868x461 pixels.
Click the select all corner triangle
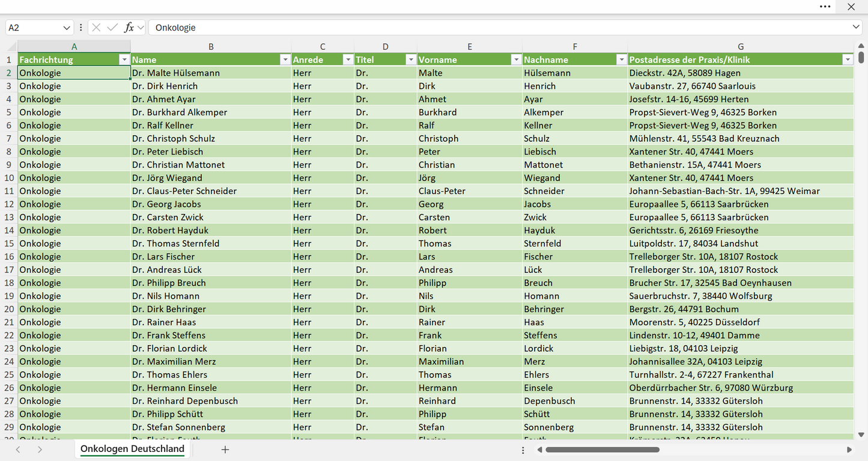coord(12,47)
